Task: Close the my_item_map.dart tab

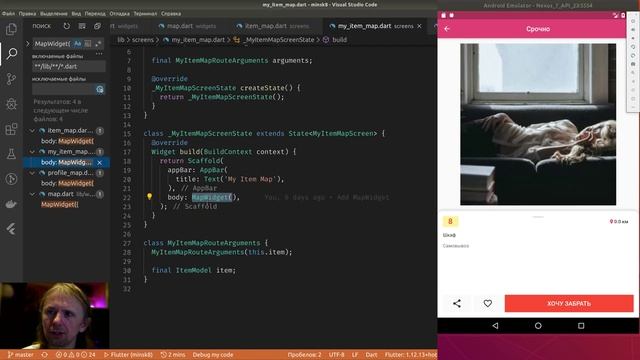Action: [419, 26]
